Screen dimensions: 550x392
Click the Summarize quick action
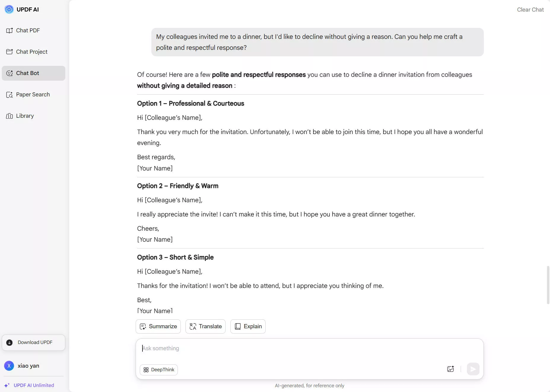pyautogui.click(x=158, y=326)
